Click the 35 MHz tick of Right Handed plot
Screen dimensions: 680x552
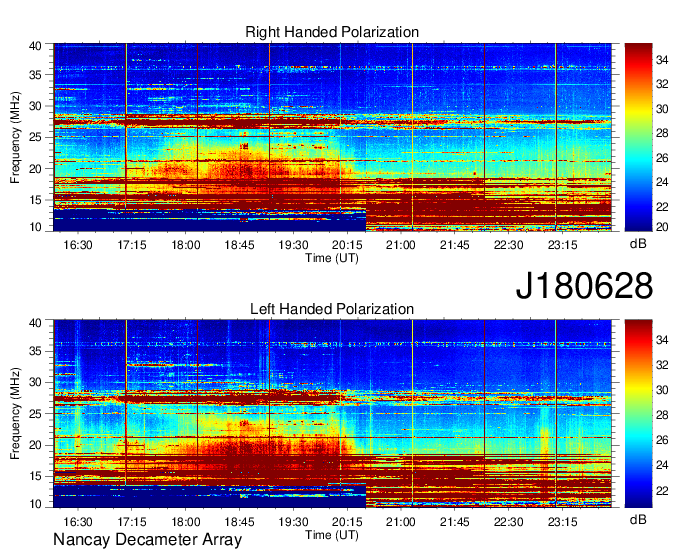36,75
